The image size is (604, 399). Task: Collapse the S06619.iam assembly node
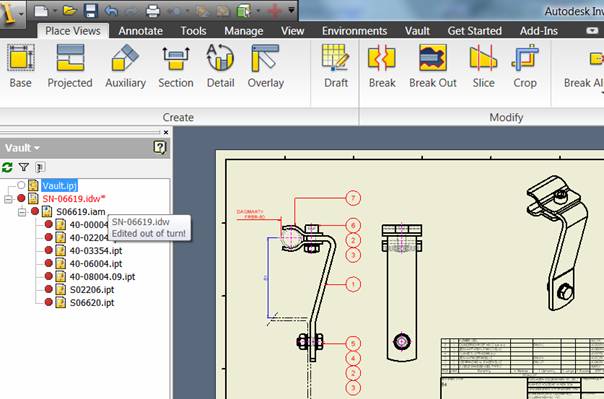point(22,212)
